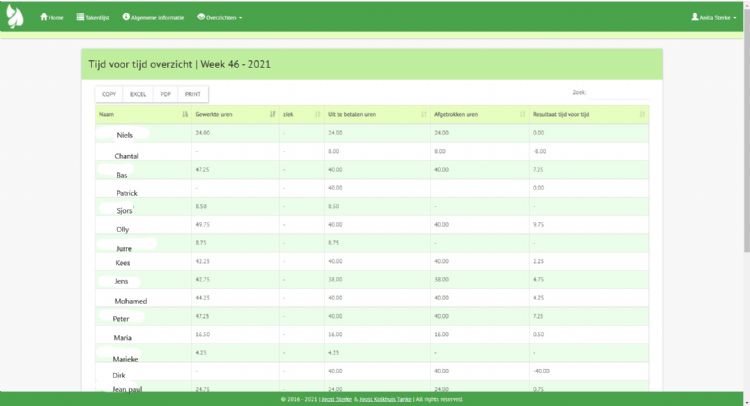Click the Home house icon
Image resolution: width=750 pixels, height=406 pixels.
[x=43, y=17]
